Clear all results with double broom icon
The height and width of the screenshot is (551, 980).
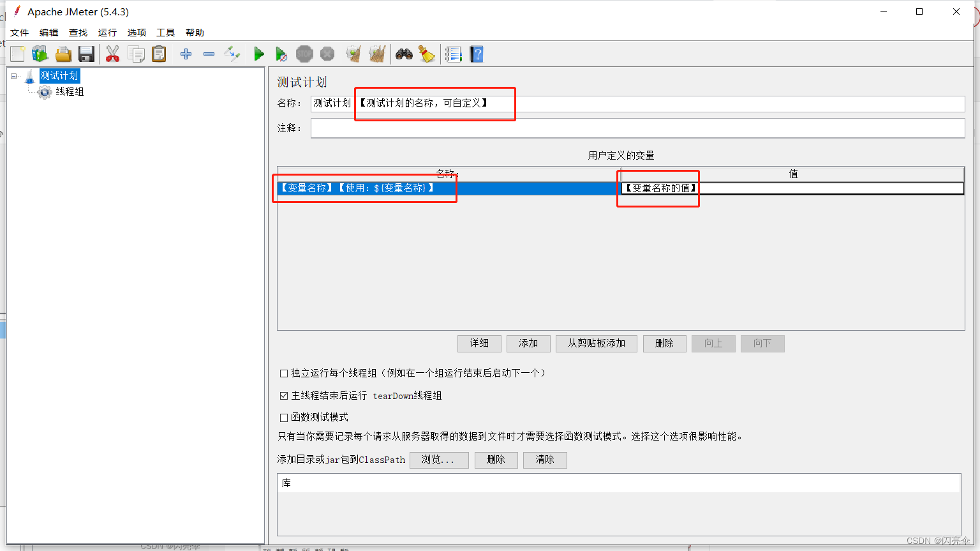pos(377,54)
